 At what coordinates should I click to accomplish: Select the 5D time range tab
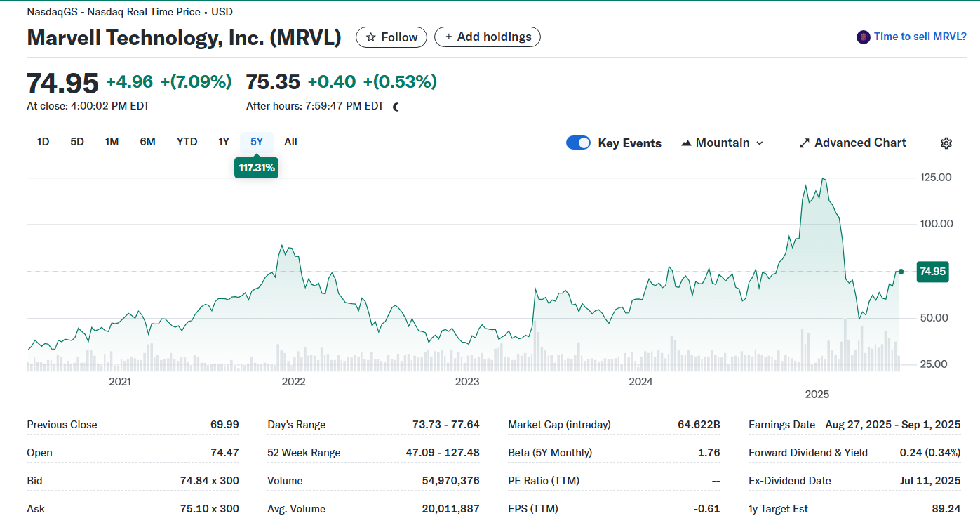[x=77, y=142]
